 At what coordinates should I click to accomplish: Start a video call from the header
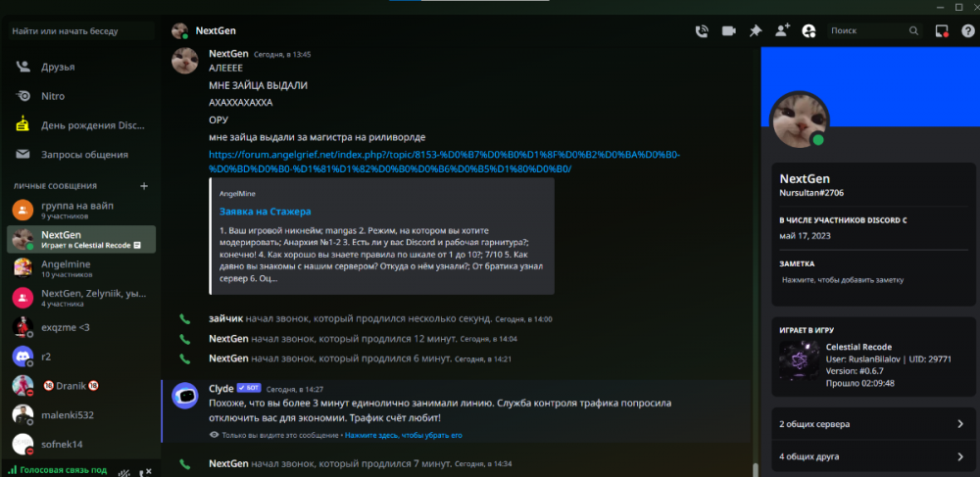[x=729, y=30]
